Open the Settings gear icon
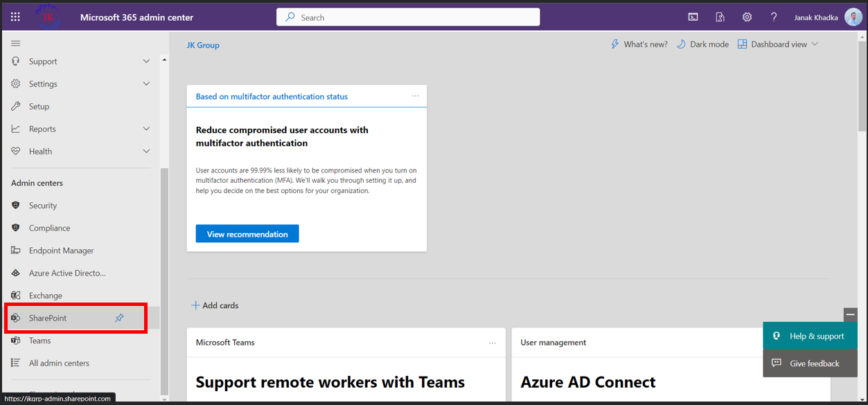Screen dimensions: 868x405 point(747,16)
